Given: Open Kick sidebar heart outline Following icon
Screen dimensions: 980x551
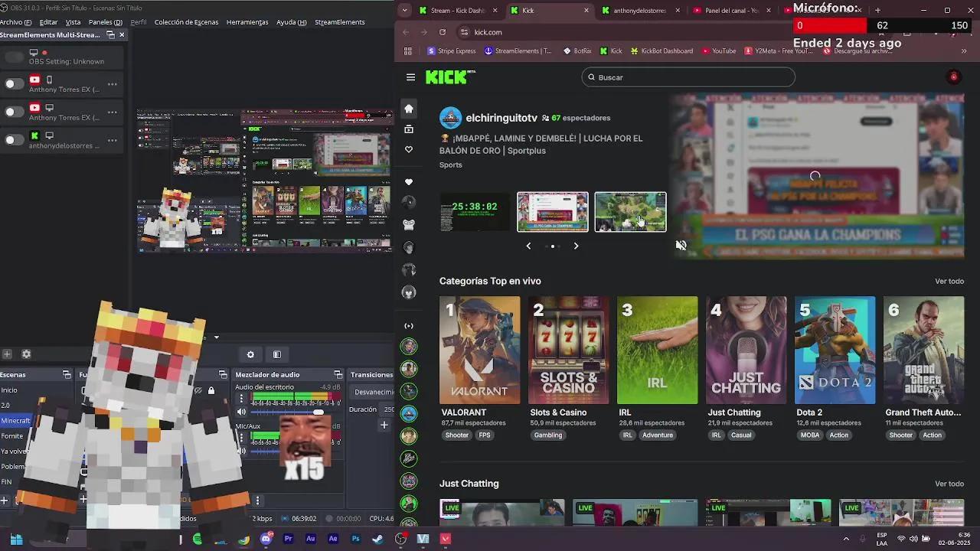Looking at the screenshot, I should click(409, 149).
